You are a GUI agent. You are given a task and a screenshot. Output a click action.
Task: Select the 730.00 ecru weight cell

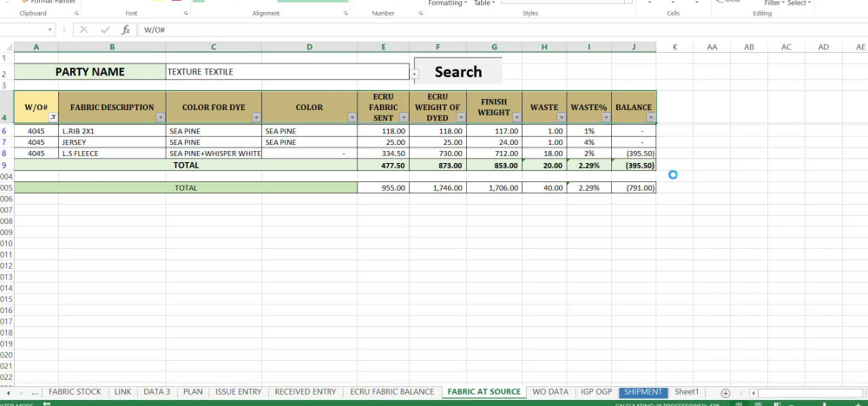coord(437,154)
